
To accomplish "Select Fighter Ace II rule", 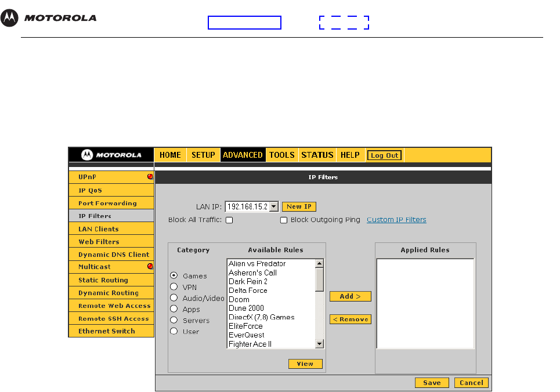I will [x=271, y=344].
